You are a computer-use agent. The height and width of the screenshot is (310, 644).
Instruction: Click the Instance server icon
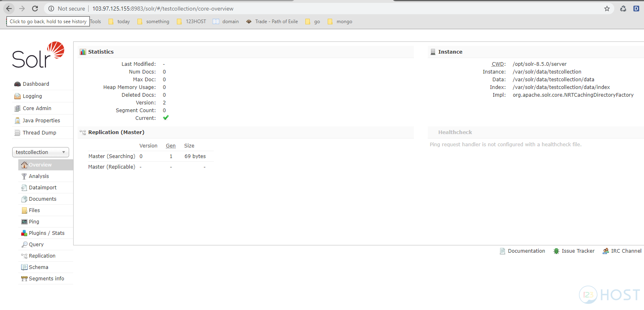[433, 52]
